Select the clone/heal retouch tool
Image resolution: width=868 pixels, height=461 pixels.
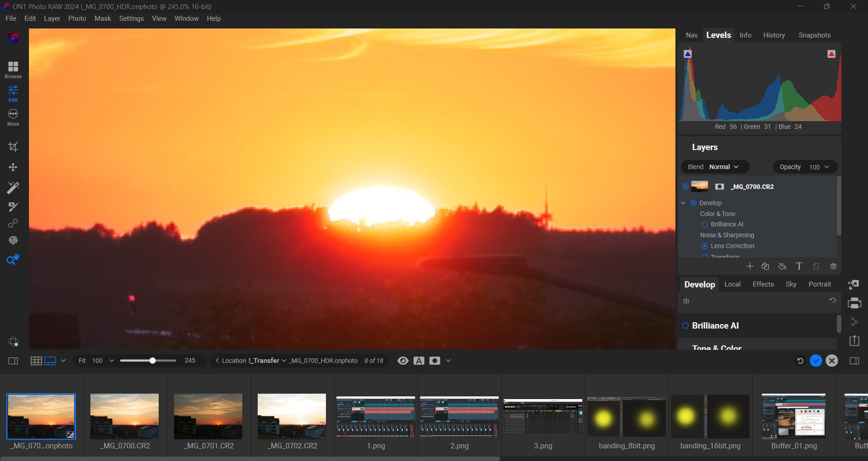click(x=13, y=223)
